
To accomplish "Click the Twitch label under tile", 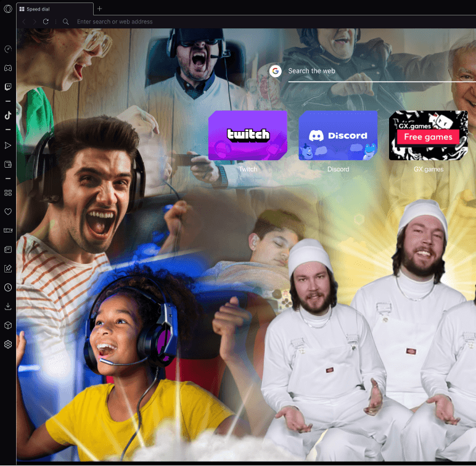I will [x=248, y=169].
